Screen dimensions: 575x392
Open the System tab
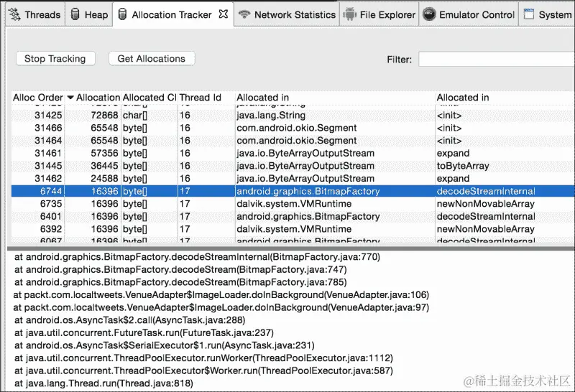(x=547, y=14)
